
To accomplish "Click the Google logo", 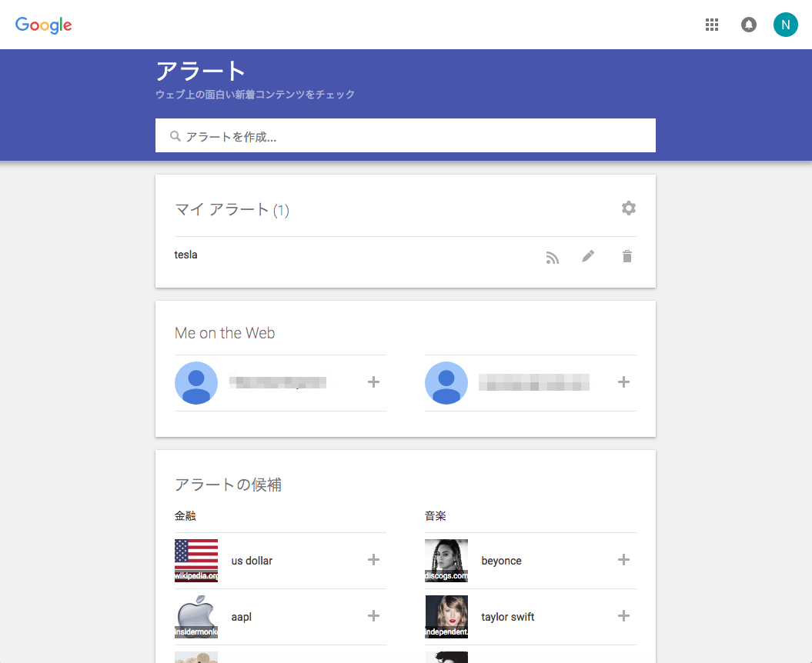I will [x=44, y=25].
